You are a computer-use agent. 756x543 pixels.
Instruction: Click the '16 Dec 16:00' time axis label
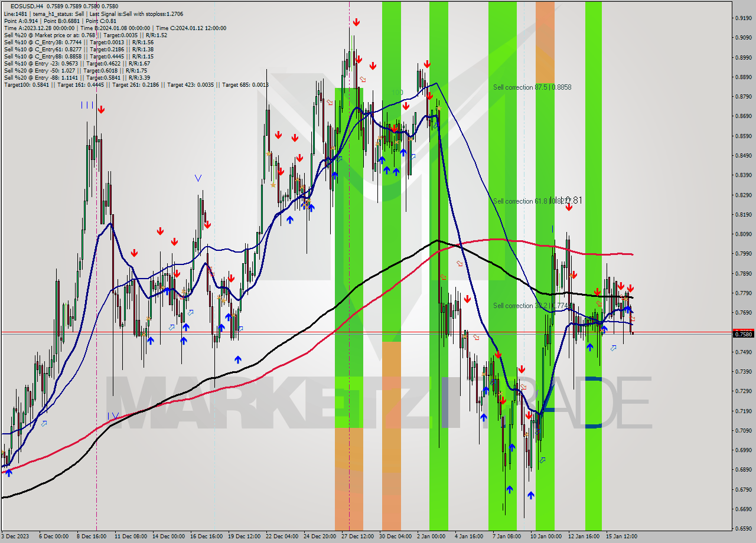(x=206, y=537)
